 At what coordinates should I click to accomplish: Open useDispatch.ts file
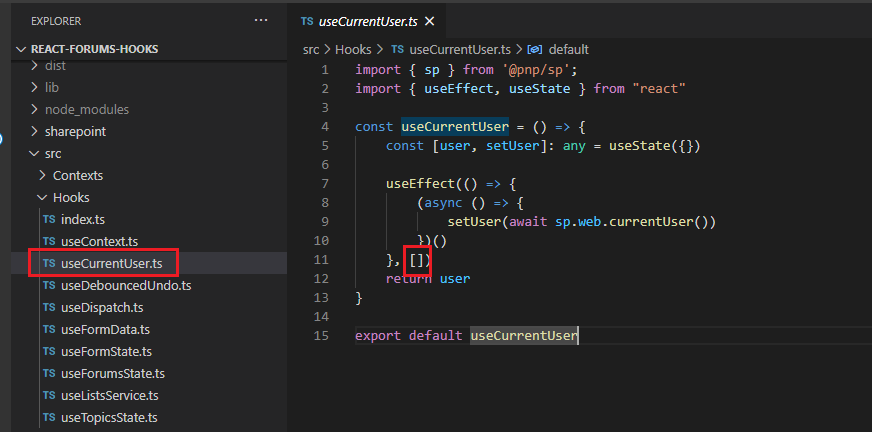click(x=102, y=307)
